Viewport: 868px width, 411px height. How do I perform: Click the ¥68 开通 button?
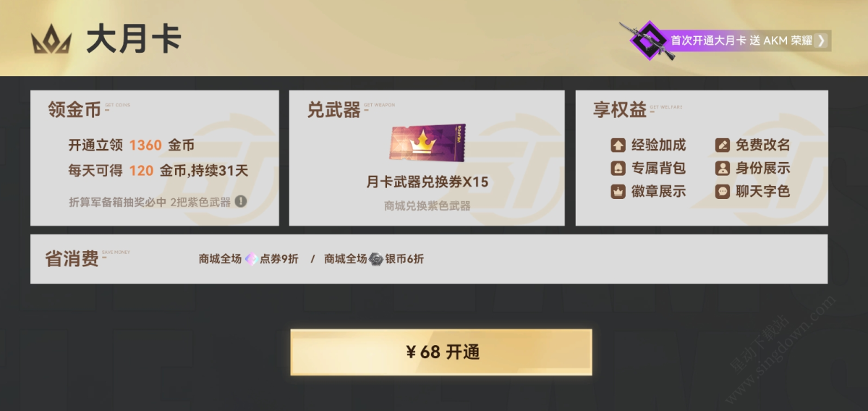pyautogui.click(x=441, y=352)
